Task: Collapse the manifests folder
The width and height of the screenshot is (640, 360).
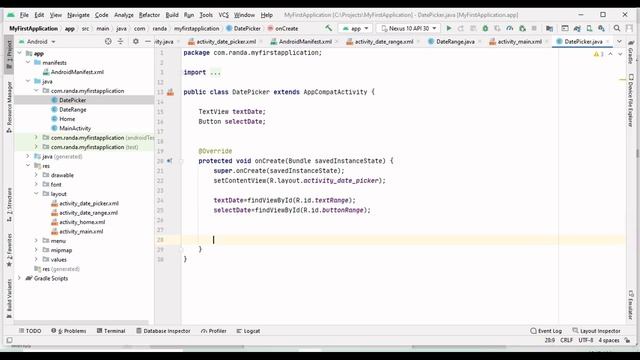Action: pos(28,62)
